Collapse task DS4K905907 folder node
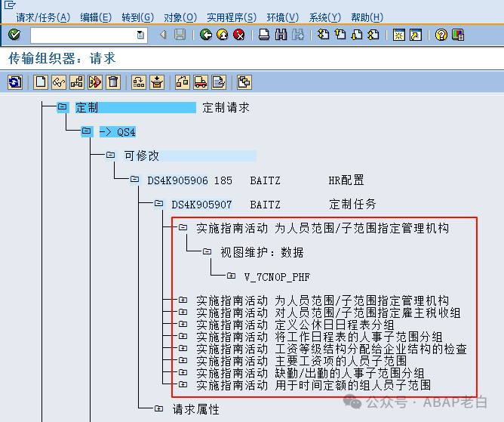This screenshot has height=422, width=504. (x=158, y=203)
